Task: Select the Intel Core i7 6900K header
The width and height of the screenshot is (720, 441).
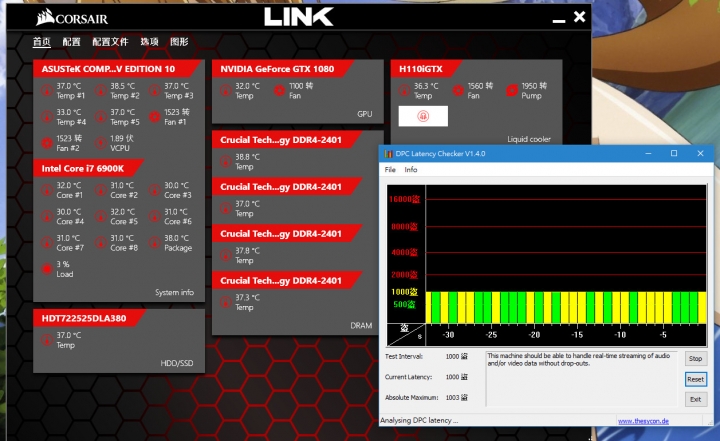Action: tap(89, 169)
